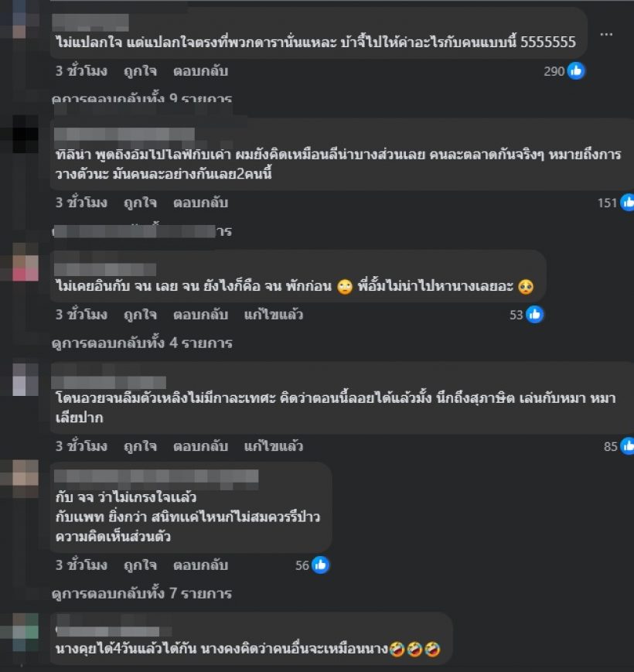
Task: Click the like reaction icon beside 56
Action: tap(320, 565)
